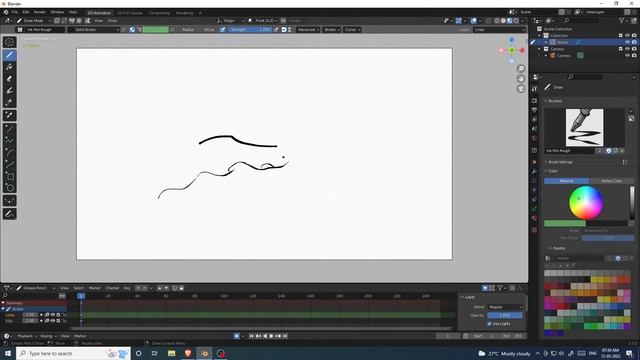
Task: Open the Solid Stroke material dropdown
Action: (x=93, y=29)
